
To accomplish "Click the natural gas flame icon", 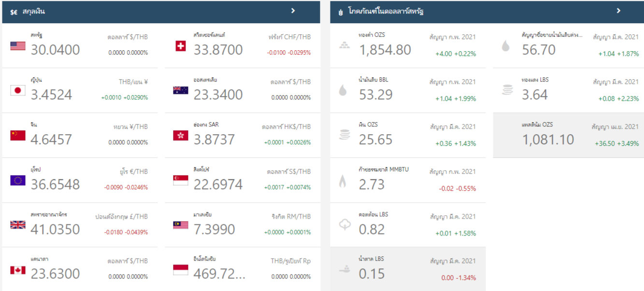I will tap(343, 181).
